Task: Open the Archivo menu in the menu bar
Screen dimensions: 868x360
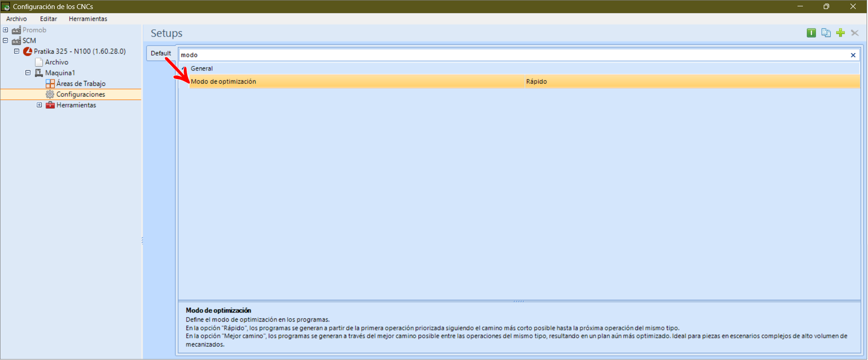Action: (17, 19)
